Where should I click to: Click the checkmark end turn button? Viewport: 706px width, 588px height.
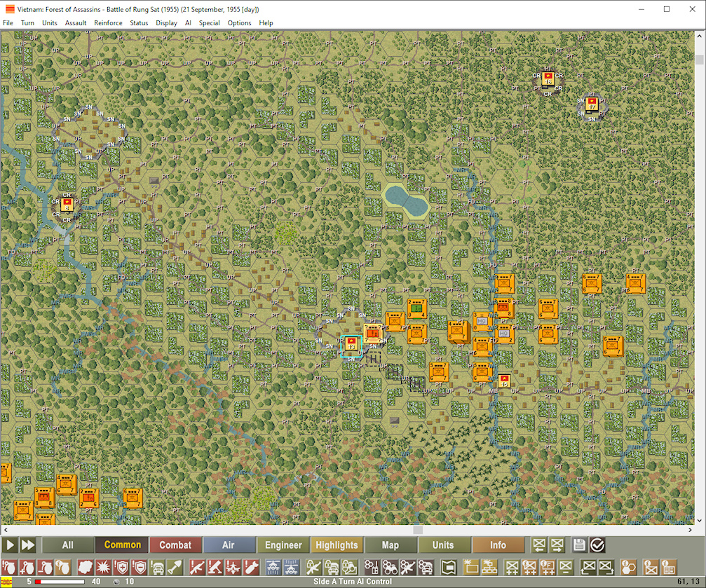click(597, 545)
